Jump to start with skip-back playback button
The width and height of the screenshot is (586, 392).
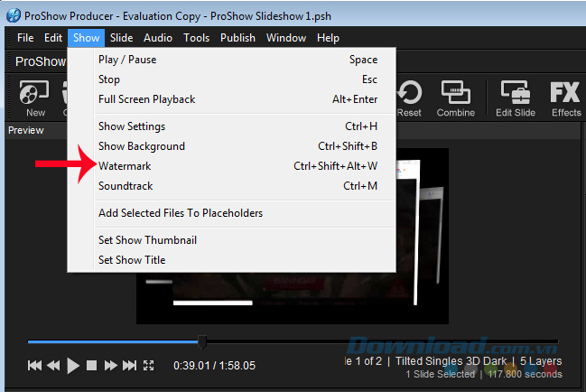(34, 365)
